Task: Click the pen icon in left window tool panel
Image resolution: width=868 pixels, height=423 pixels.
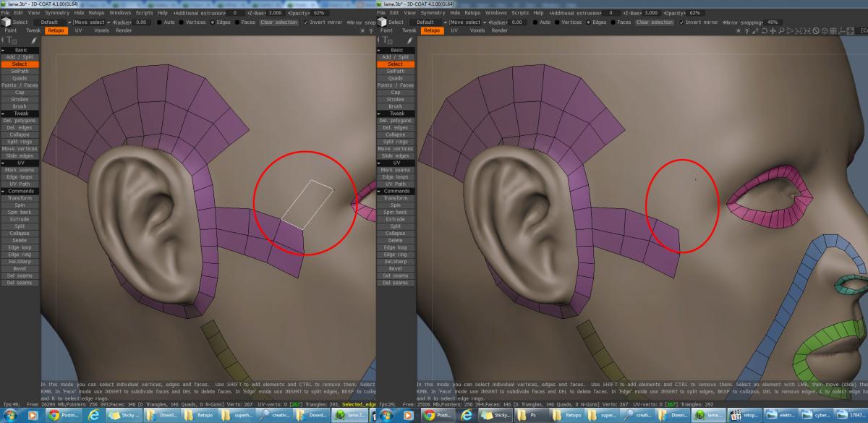Action: point(34,40)
